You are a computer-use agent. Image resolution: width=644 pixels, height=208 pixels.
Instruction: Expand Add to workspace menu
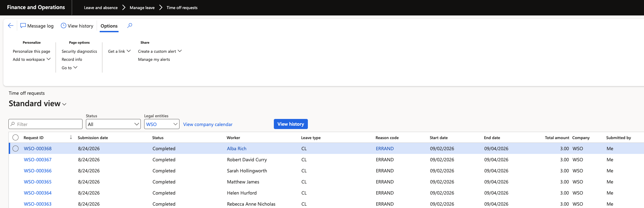32,59
